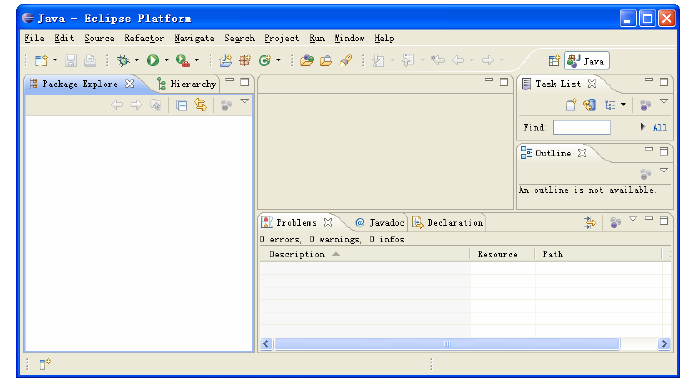Viewport: 686px width, 382px height.
Task: Open the Help menu
Action: pos(384,39)
